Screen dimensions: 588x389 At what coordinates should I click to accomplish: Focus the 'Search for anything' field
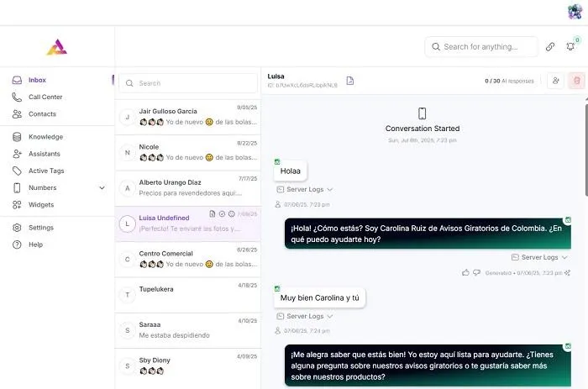pos(481,47)
